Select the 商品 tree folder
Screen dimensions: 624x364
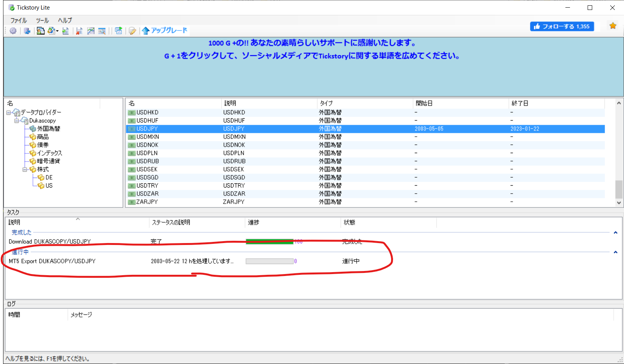[x=43, y=137]
